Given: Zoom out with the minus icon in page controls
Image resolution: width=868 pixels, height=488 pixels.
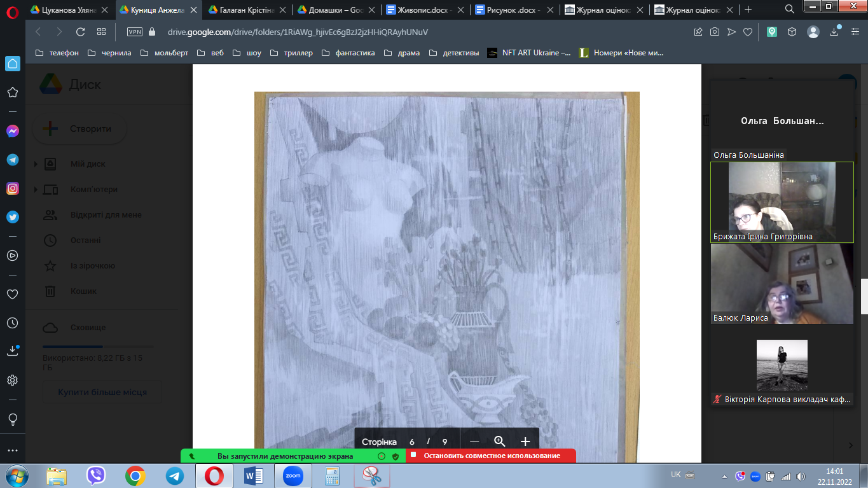Looking at the screenshot, I should click(474, 442).
